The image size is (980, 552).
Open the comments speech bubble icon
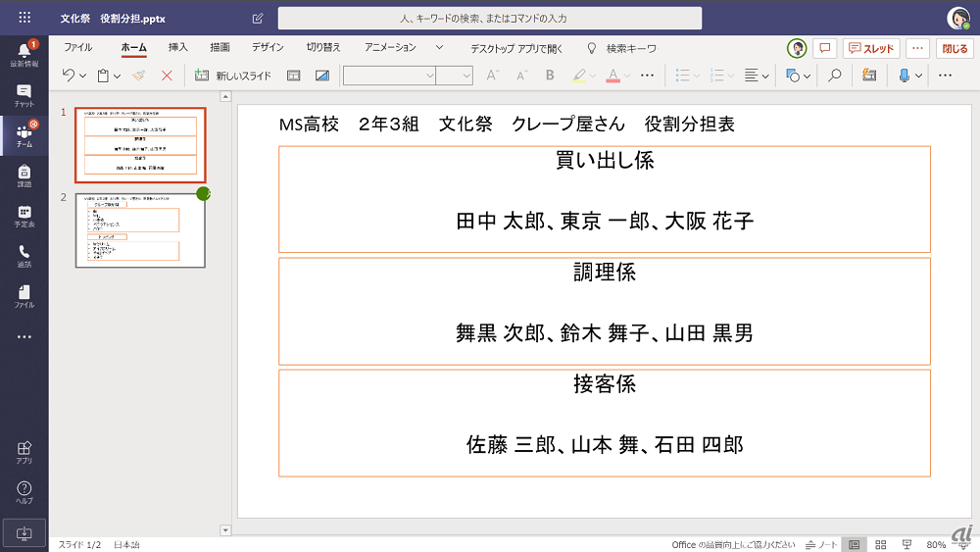(825, 48)
